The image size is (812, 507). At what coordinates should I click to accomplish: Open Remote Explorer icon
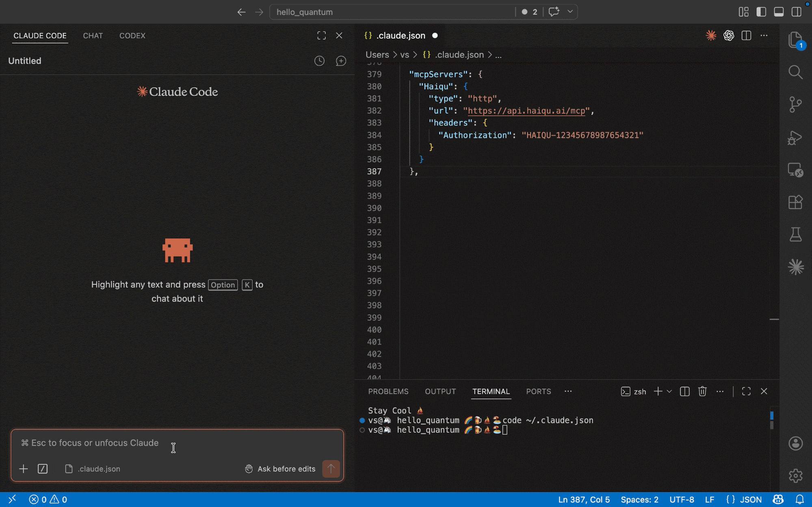pos(795,170)
